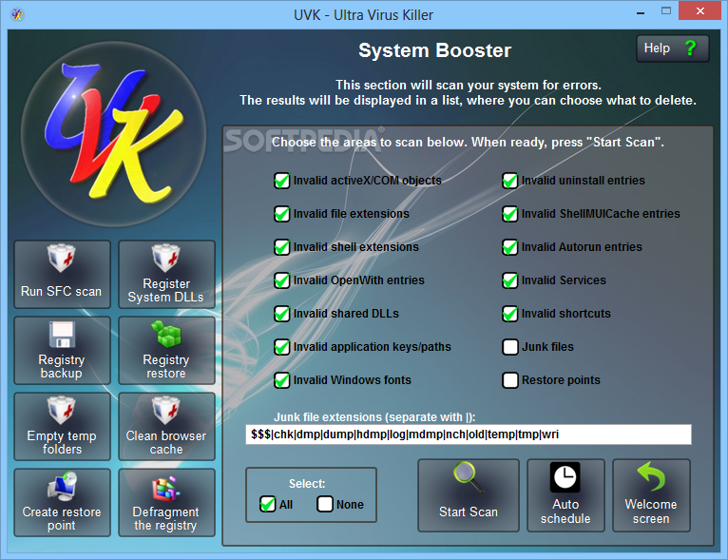The width and height of the screenshot is (728, 560).
Task: Enable Junk files scanning
Action: 509,347
